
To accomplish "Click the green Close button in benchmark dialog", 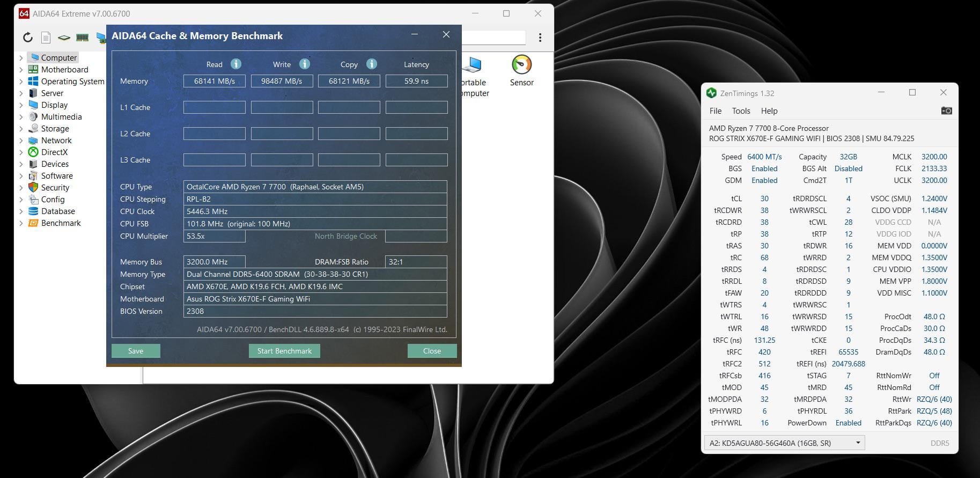I will 432,351.
